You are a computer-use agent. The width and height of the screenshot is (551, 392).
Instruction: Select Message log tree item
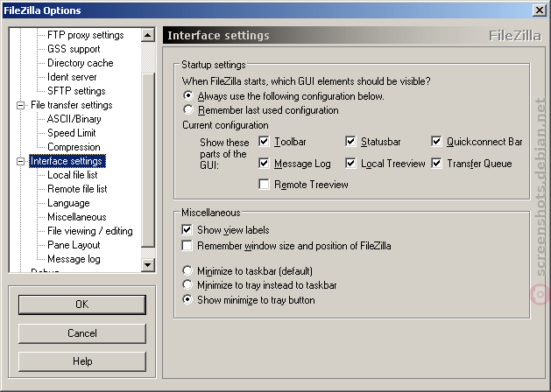click(x=74, y=259)
